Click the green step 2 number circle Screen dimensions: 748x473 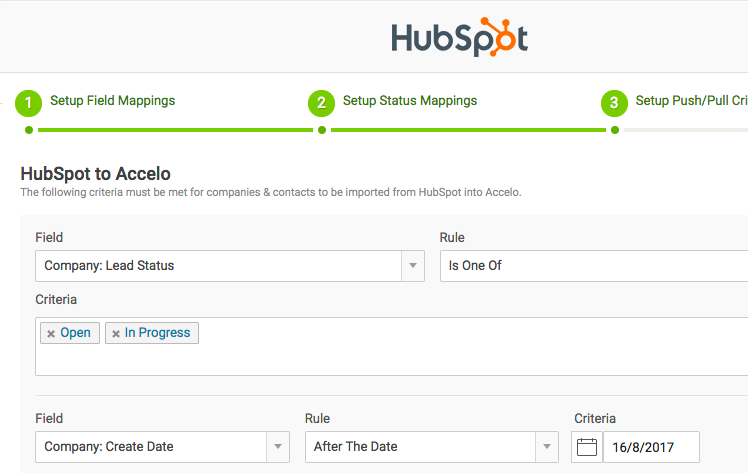[x=321, y=102]
